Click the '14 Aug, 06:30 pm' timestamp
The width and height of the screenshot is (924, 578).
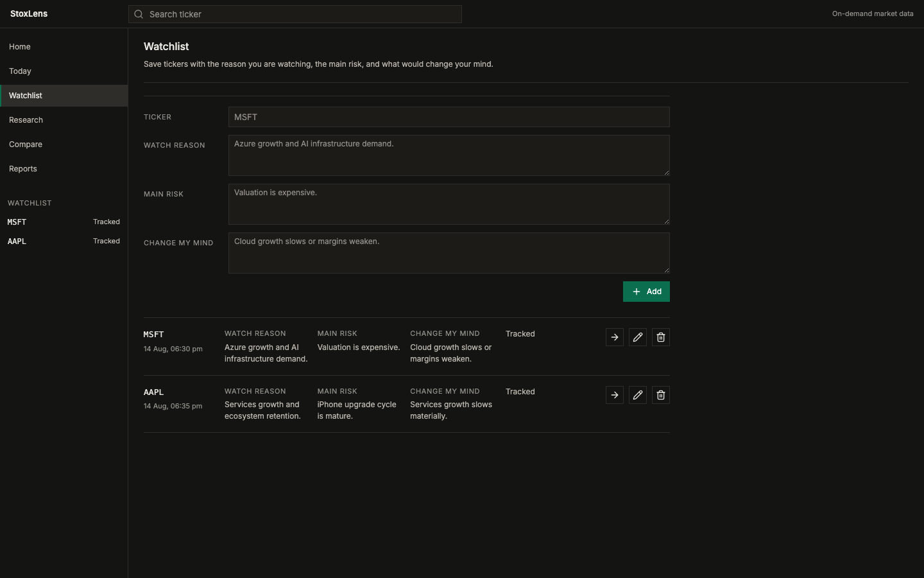click(x=173, y=349)
